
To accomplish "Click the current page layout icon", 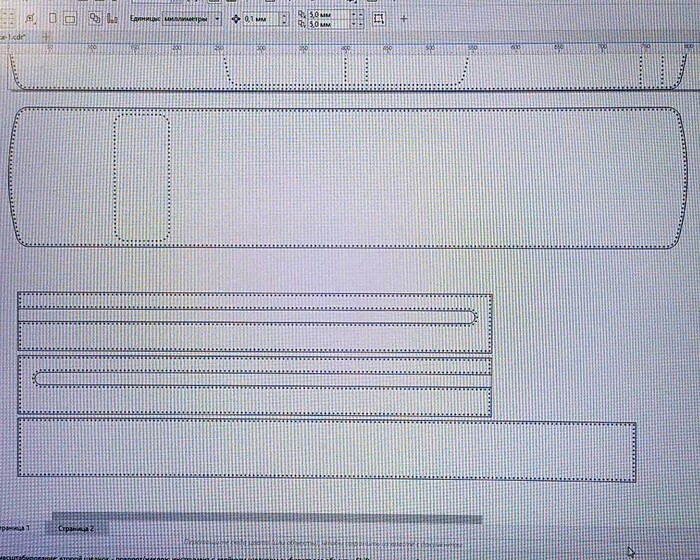I will (113, 19).
